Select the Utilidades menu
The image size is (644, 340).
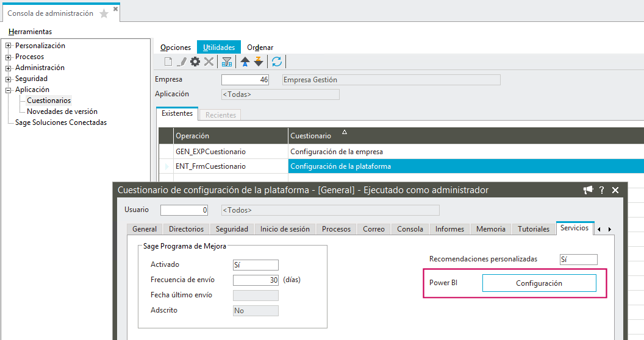click(x=219, y=48)
